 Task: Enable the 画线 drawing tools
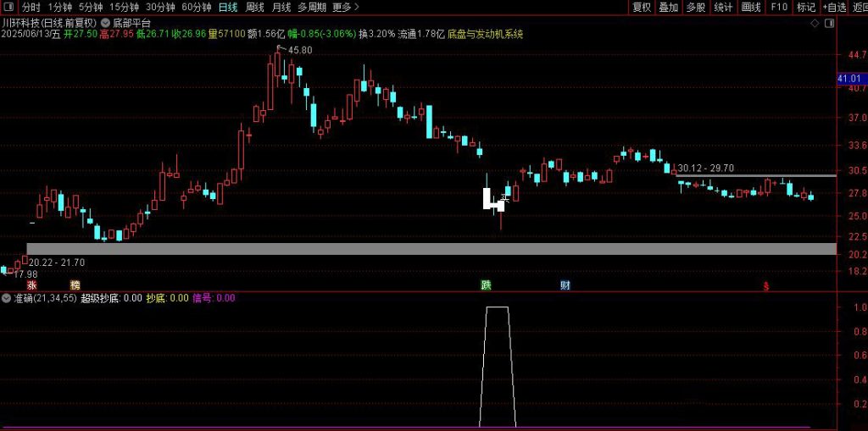(750, 8)
